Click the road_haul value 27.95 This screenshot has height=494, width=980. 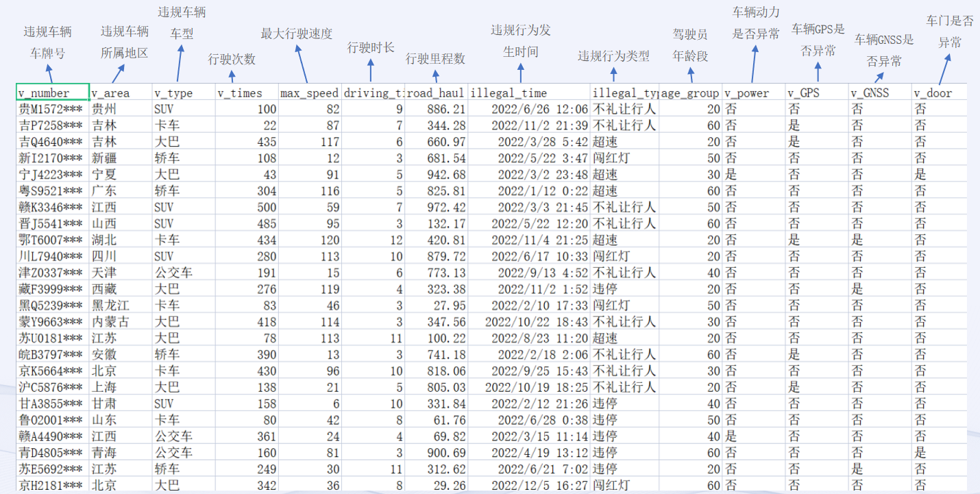click(x=436, y=306)
